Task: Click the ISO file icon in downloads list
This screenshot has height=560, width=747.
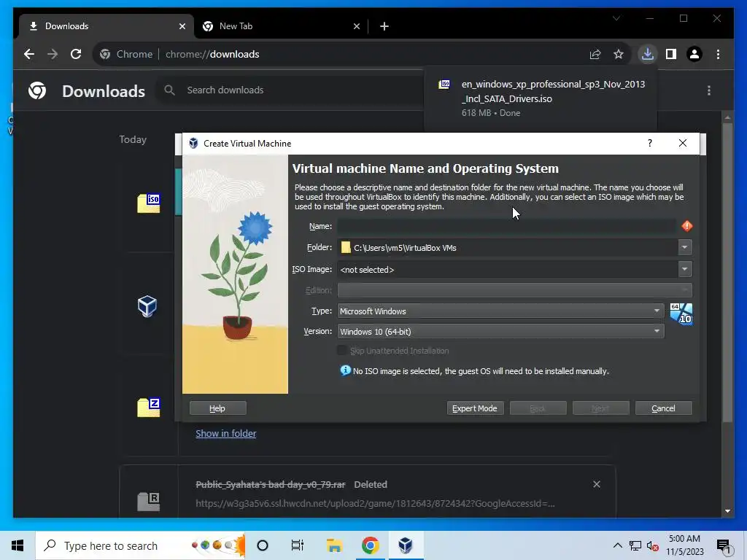Action: [x=149, y=203]
